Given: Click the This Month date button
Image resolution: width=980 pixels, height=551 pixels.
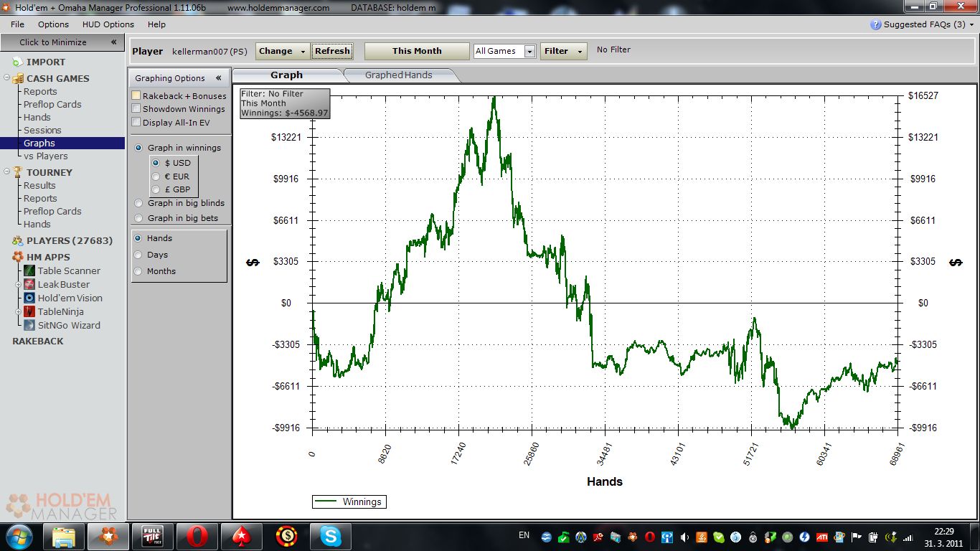Looking at the screenshot, I should click(416, 51).
